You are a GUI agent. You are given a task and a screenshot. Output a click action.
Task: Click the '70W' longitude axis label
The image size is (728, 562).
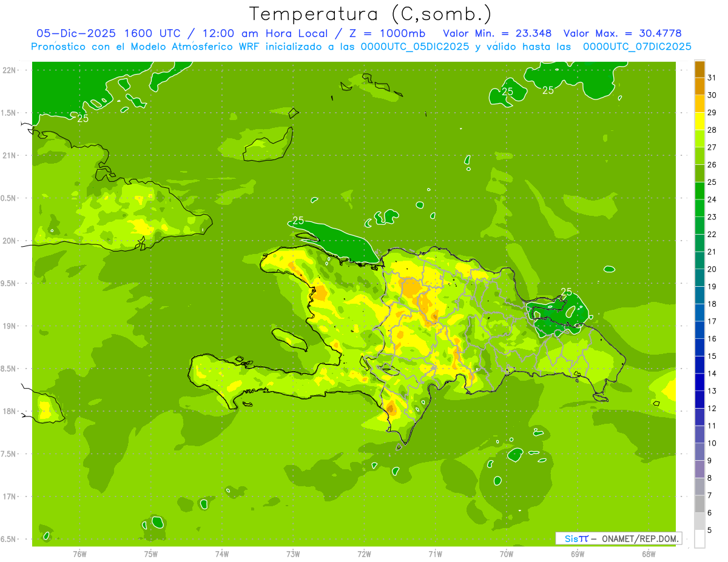click(x=507, y=554)
